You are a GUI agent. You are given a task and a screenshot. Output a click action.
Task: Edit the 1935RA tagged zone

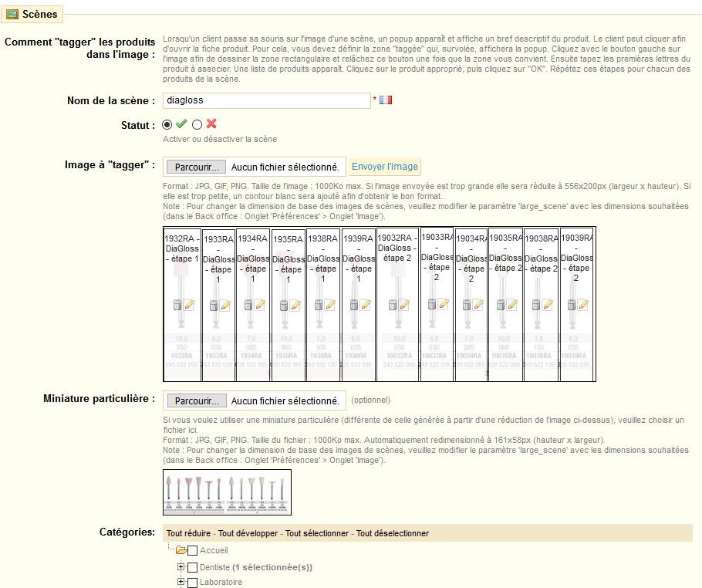coord(295,306)
